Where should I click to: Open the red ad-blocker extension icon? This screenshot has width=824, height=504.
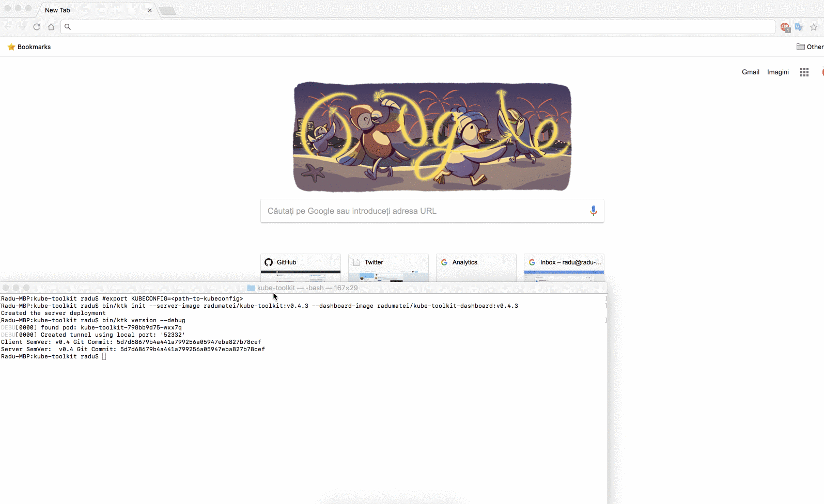[785, 27]
